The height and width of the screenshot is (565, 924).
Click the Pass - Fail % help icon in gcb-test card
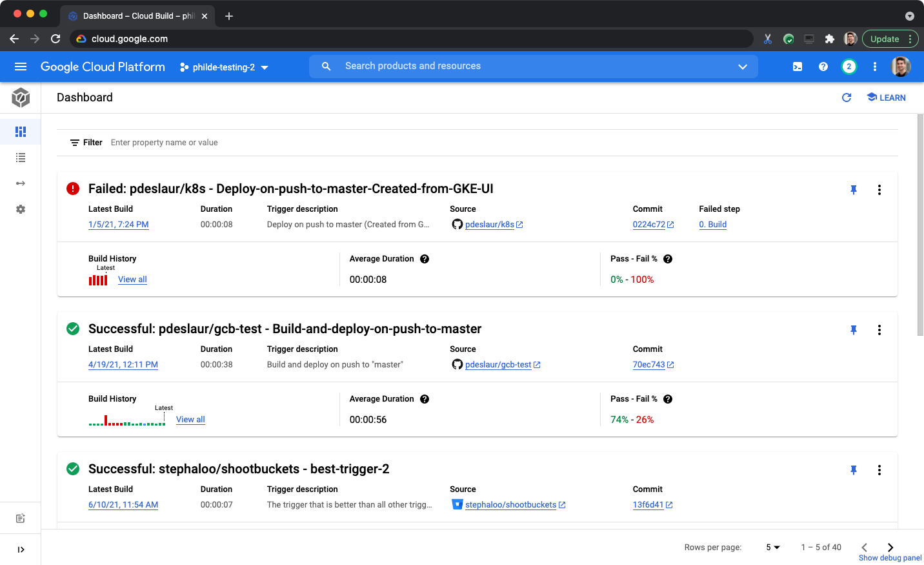668,399
